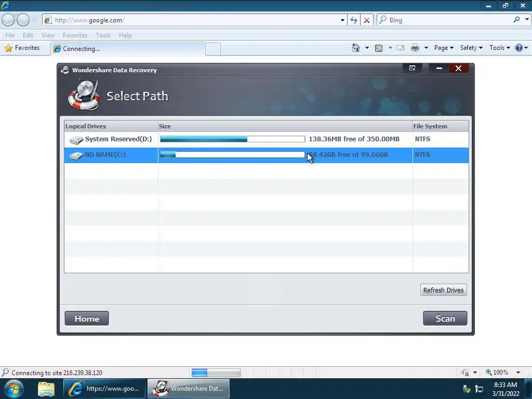Open the Windows Start menu

point(14,389)
